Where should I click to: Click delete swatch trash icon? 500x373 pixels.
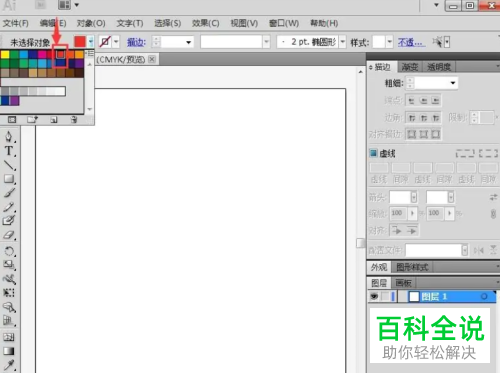point(74,119)
